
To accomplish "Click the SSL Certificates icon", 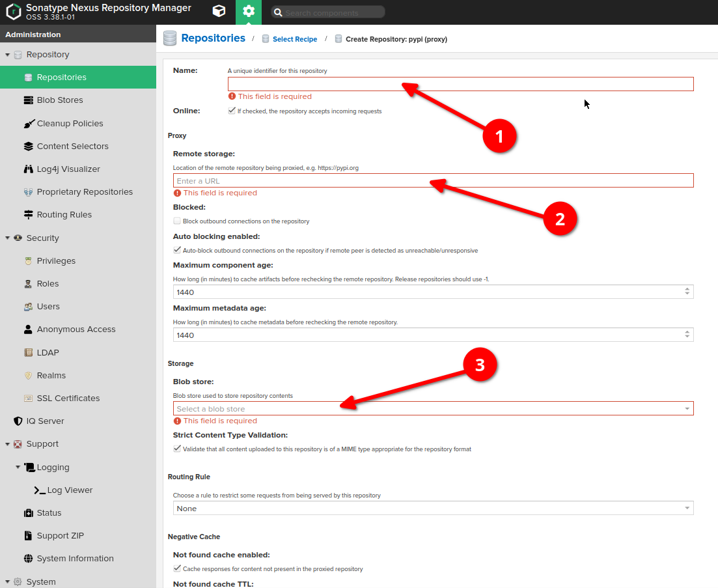I will pos(29,399).
